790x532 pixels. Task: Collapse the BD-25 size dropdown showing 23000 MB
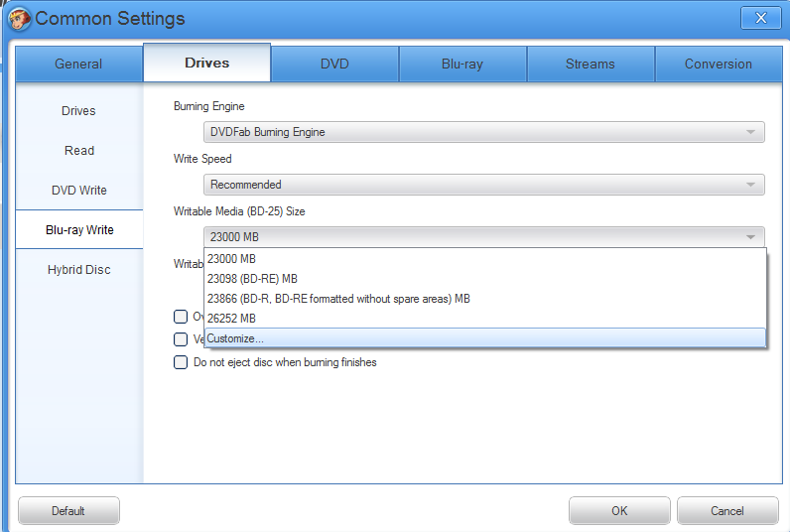pos(483,237)
